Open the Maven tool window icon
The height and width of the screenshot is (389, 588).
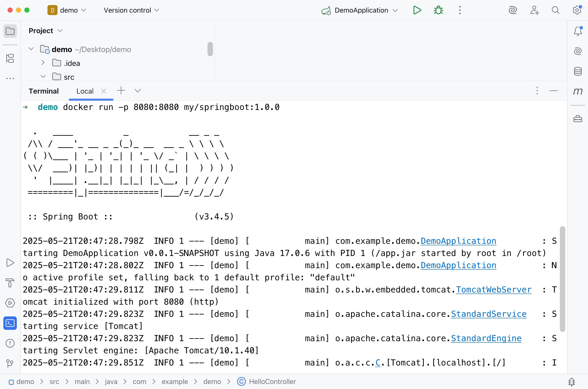(578, 91)
